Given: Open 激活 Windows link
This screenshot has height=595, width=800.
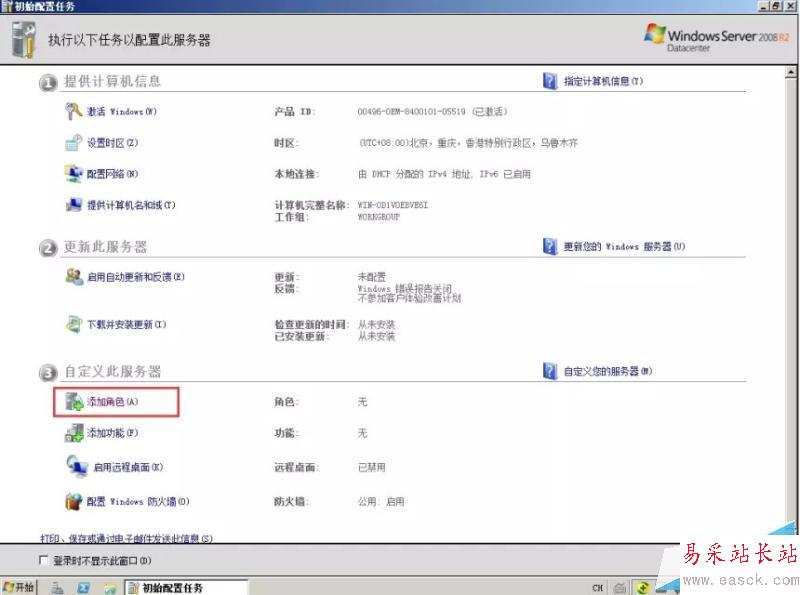Looking at the screenshot, I should (x=121, y=111).
